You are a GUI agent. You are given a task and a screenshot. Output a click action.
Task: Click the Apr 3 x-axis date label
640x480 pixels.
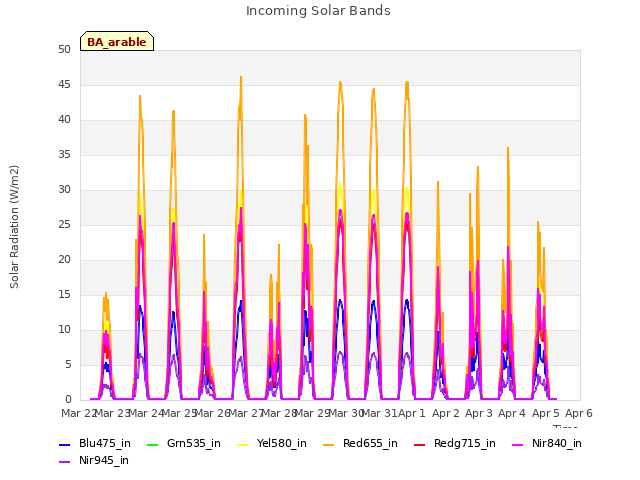coord(479,414)
